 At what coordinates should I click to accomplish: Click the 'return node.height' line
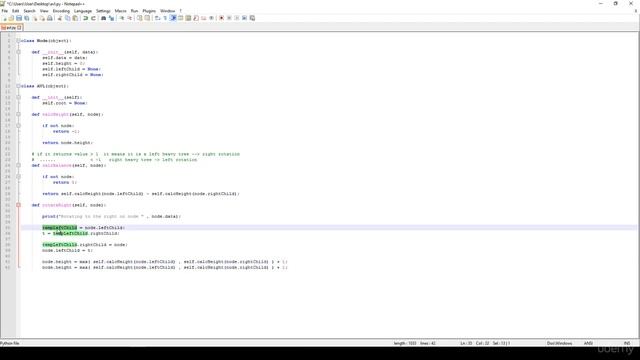click(67, 143)
